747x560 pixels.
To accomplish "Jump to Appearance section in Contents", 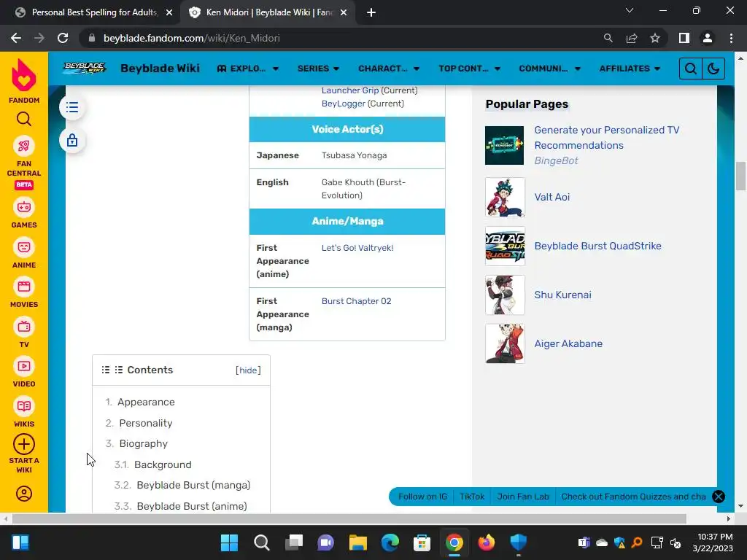I will [x=146, y=402].
